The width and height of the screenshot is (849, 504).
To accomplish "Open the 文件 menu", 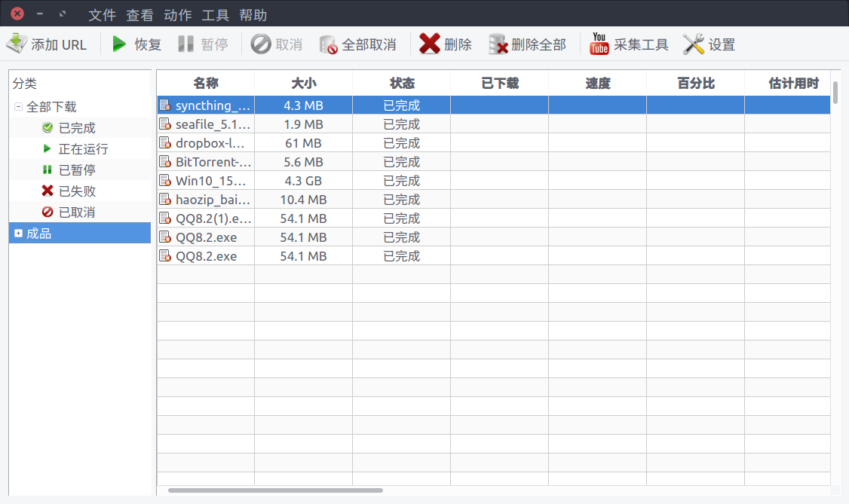I will coord(103,14).
